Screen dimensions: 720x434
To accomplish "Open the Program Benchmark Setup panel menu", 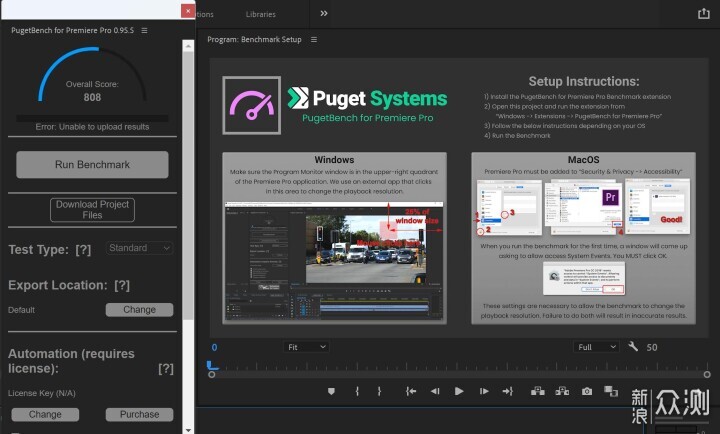I will coord(314,39).
